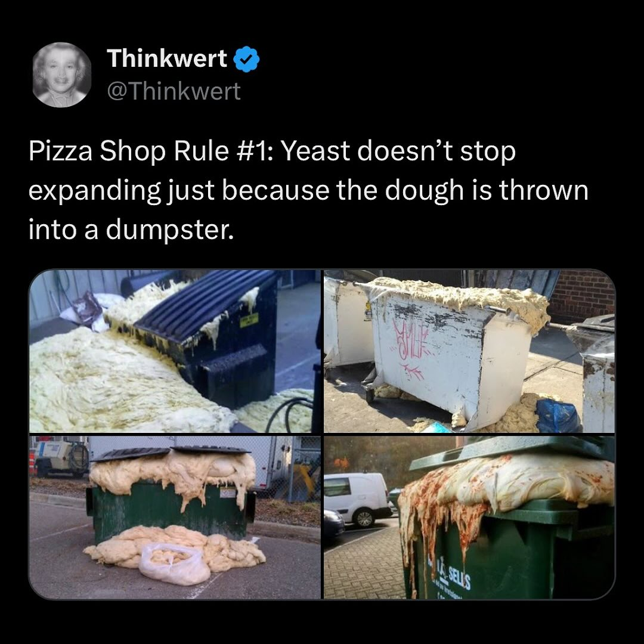Open the Thinkwert display name link
The height and width of the screenshot is (644, 644).
(x=167, y=58)
